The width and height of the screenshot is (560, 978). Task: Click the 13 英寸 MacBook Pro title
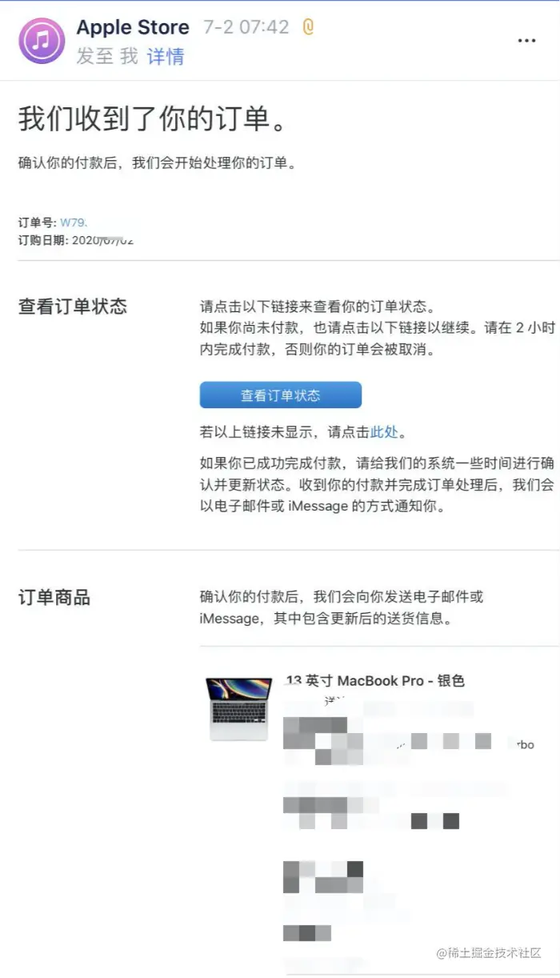[375, 681]
